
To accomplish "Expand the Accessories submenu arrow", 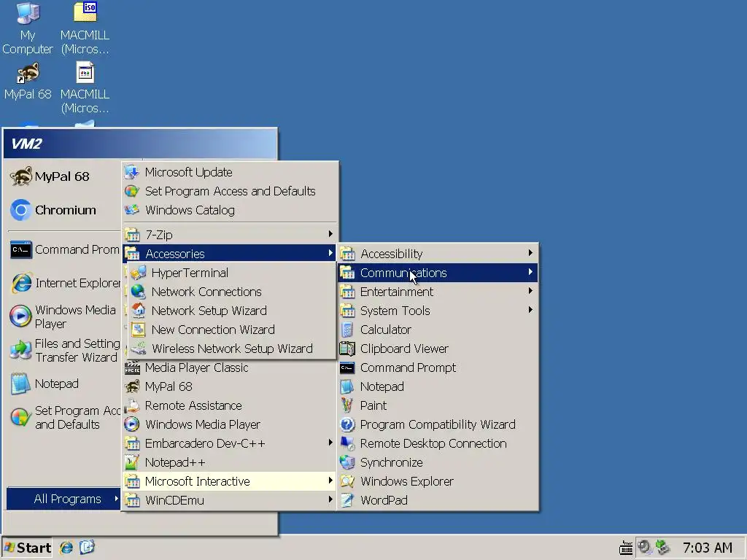I will coord(330,253).
